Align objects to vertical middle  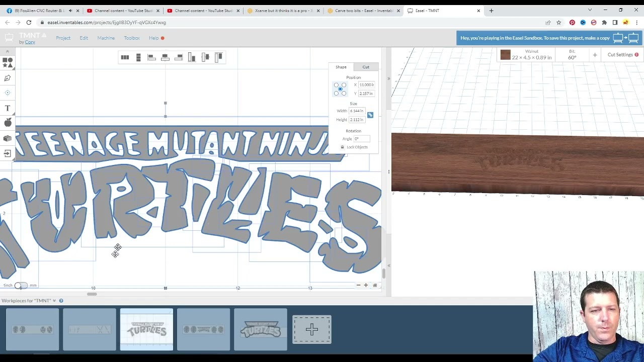click(205, 57)
